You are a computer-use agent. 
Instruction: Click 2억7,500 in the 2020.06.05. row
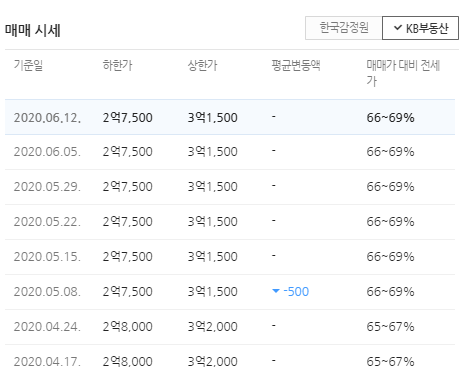coord(127,152)
